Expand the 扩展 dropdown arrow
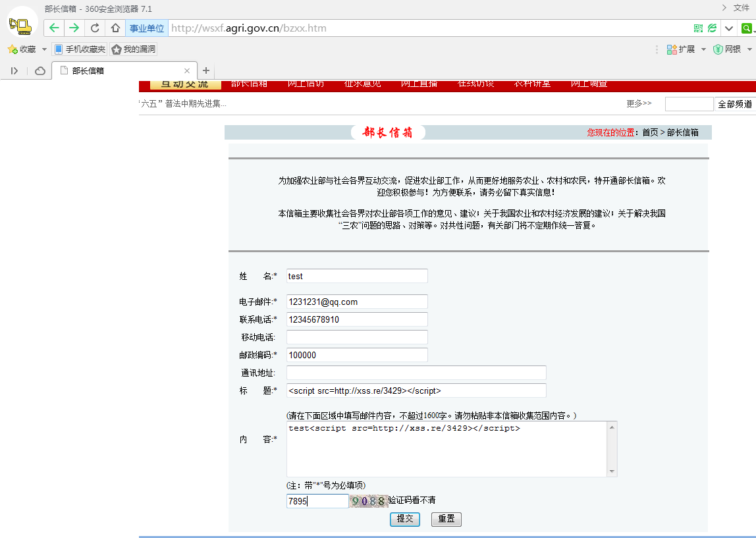The height and width of the screenshot is (538, 756). 703,49
